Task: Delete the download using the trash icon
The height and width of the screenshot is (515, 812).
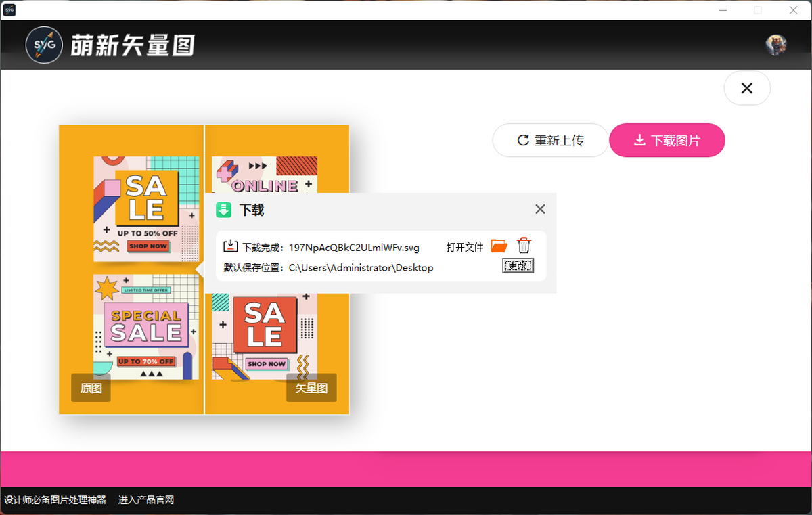Action: point(524,246)
